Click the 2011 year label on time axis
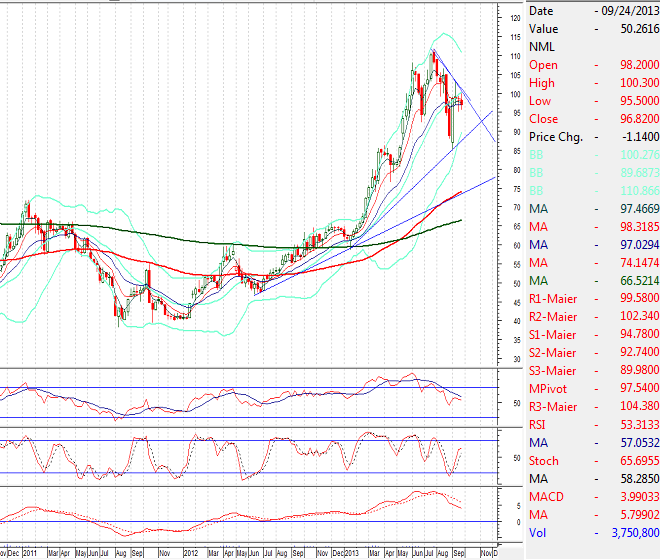 coord(29,552)
